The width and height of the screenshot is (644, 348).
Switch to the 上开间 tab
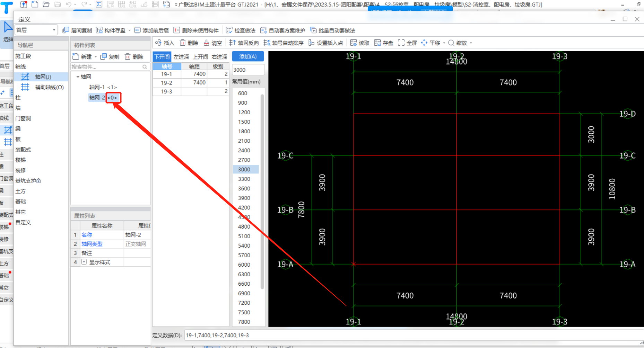coord(200,57)
